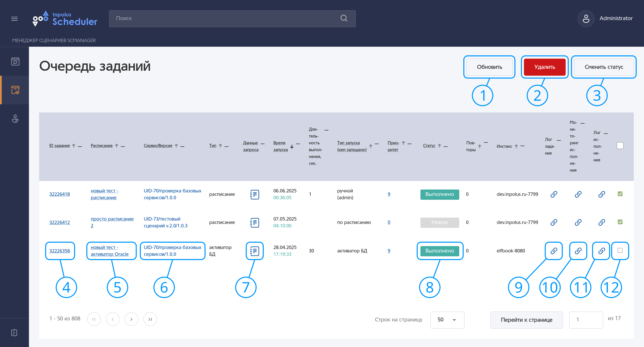Open the hamburger menu icon
The width and height of the screenshot is (644, 347).
[14, 19]
